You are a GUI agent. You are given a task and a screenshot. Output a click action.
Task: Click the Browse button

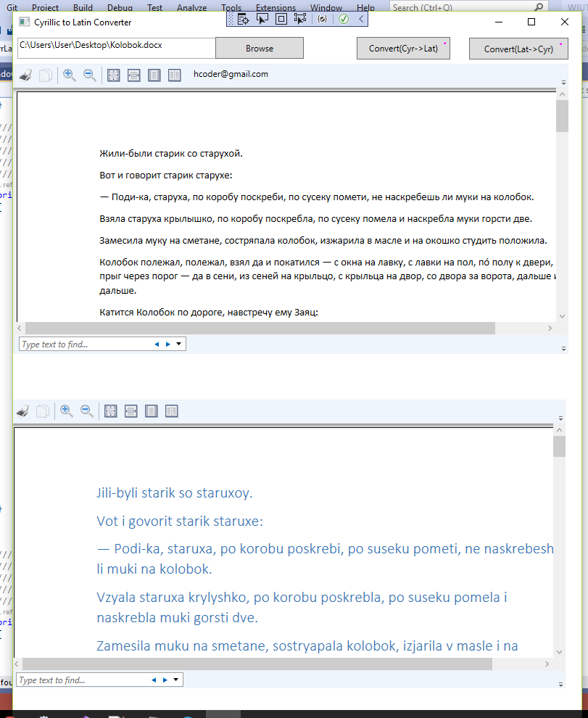(260, 48)
